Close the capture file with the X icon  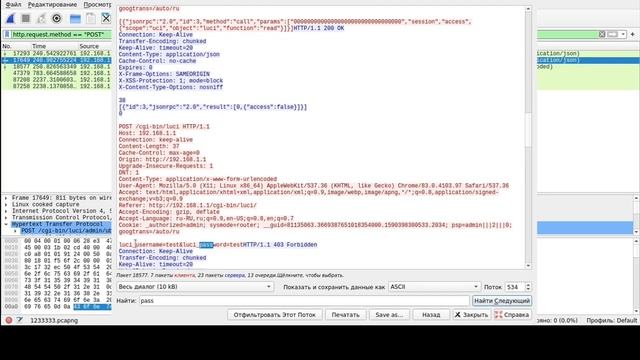(106, 18)
